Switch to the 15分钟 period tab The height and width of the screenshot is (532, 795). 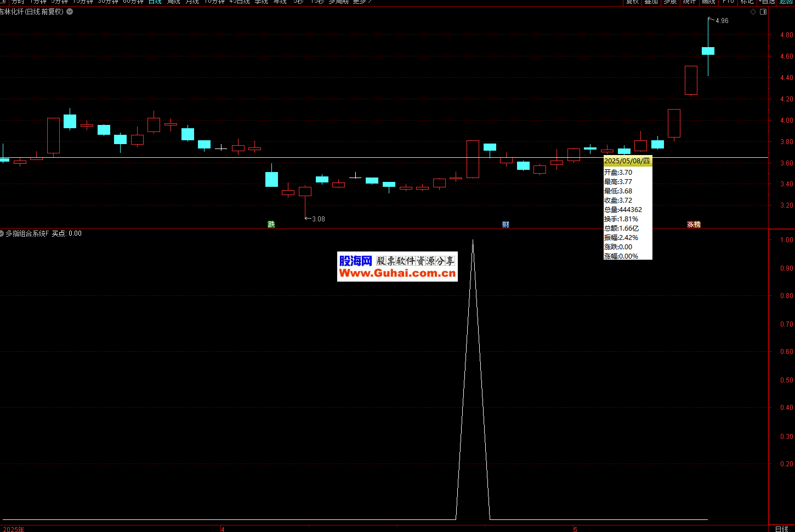[x=83, y=2]
